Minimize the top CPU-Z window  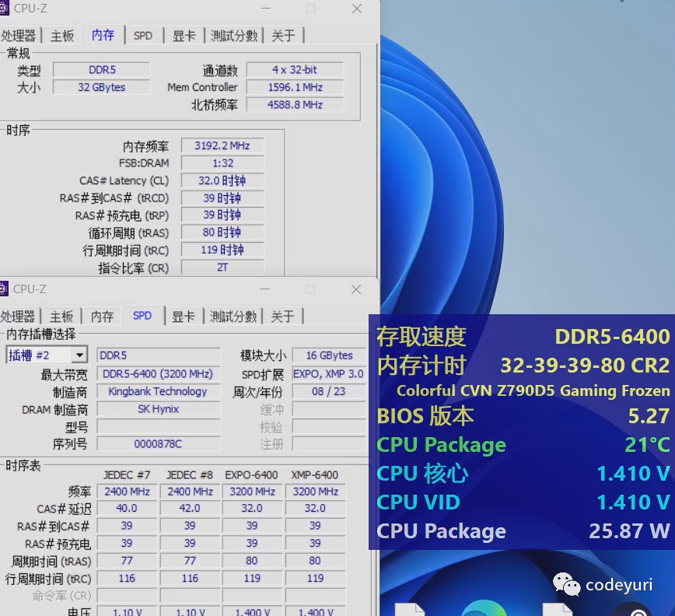point(266,9)
